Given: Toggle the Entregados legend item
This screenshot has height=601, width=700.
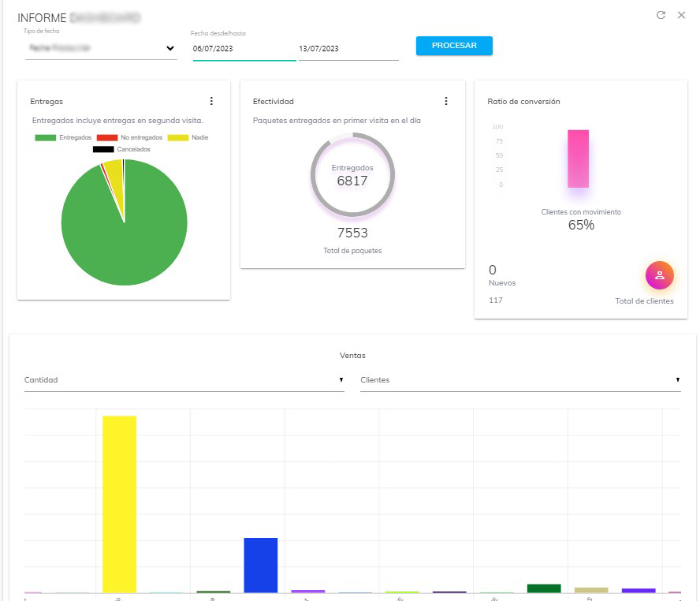Looking at the screenshot, I should pos(63,138).
